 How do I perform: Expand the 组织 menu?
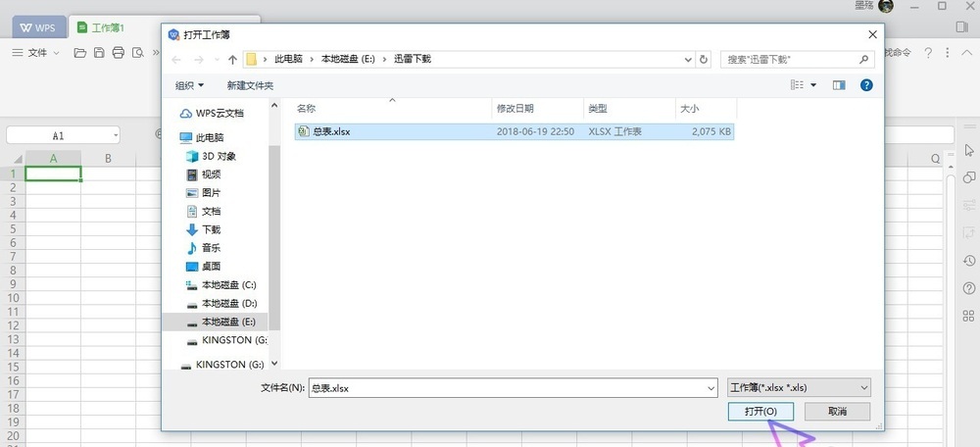click(x=189, y=85)
